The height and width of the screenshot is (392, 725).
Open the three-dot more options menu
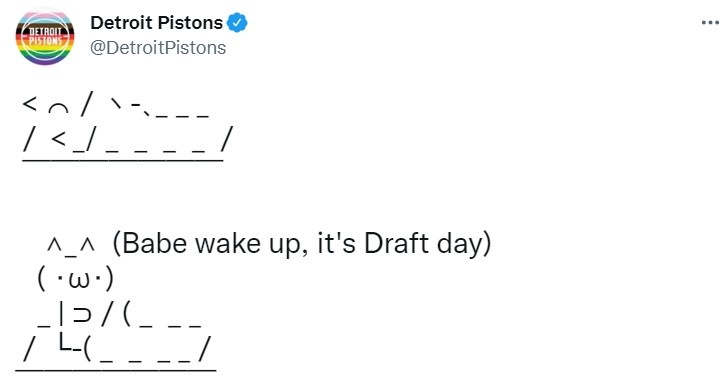[710, 22]
